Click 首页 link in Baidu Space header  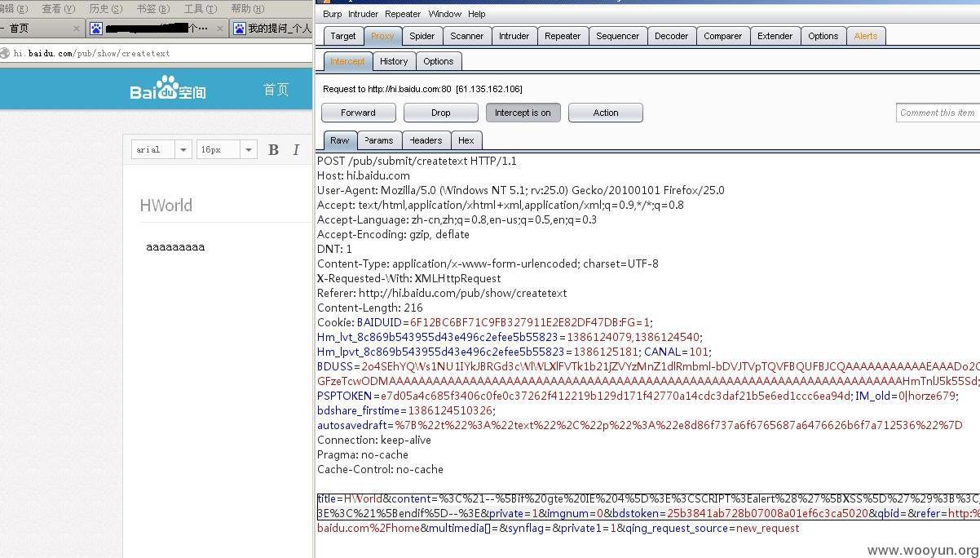(276, 89)
